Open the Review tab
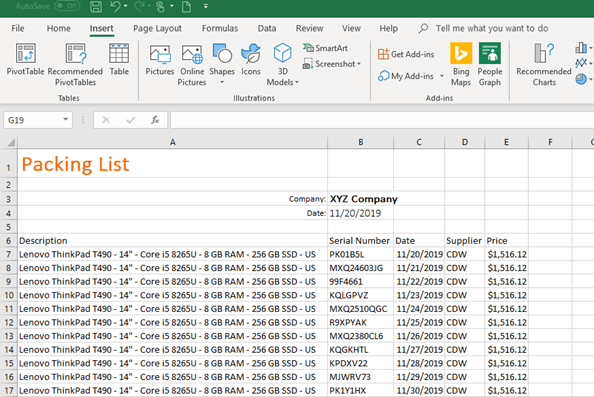Viewport: 594px width, 397px height. [x=310, y=28]
